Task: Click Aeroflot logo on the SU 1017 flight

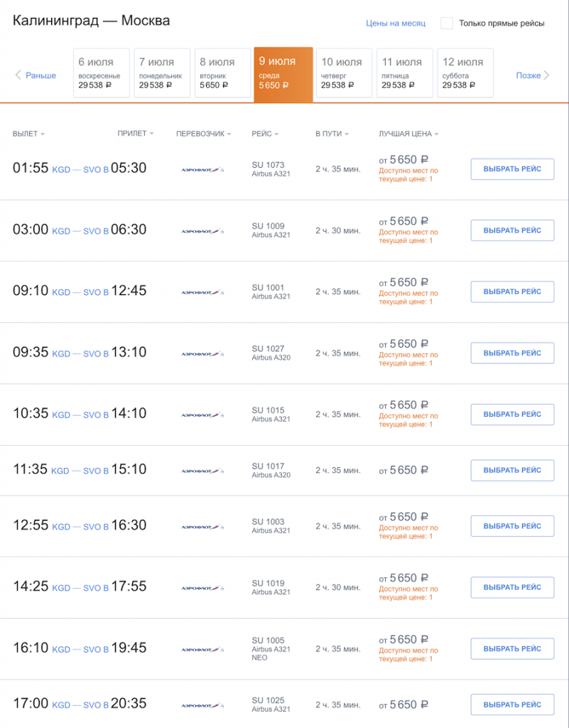Action: pyautogui.click(x=202, y=471)
